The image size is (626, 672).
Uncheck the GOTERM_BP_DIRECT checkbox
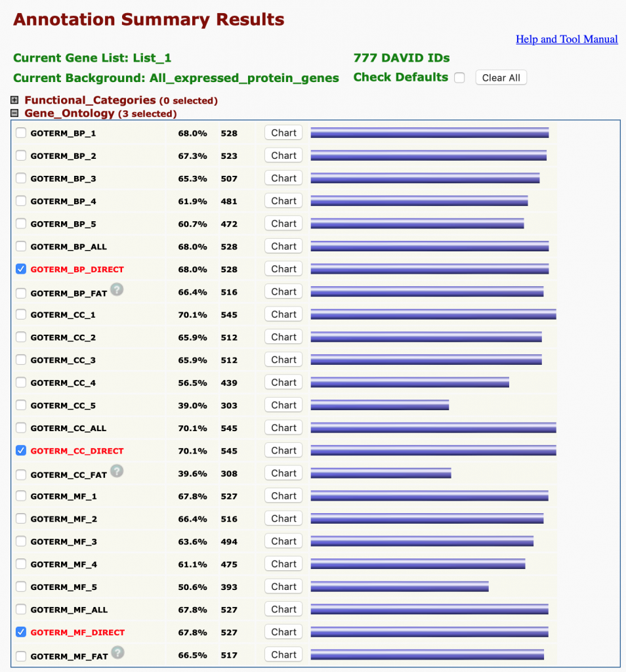coord(21,269)
